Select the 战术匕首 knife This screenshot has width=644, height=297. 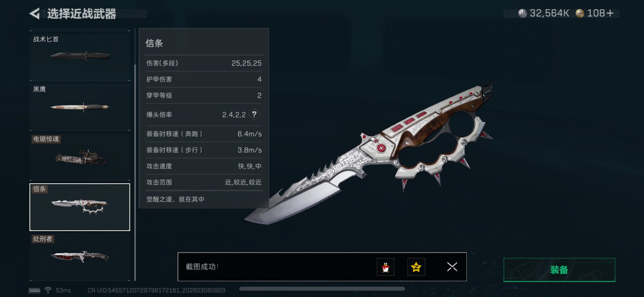tap(80, 56)
